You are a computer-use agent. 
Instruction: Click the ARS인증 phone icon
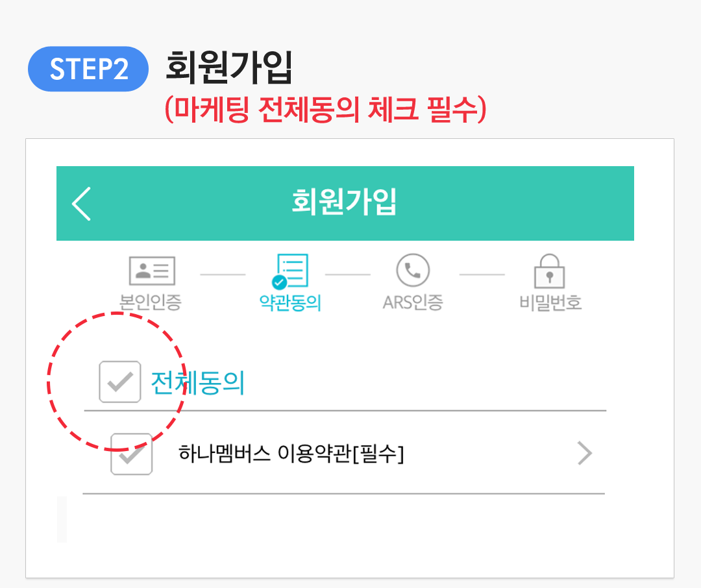[413, 270]
